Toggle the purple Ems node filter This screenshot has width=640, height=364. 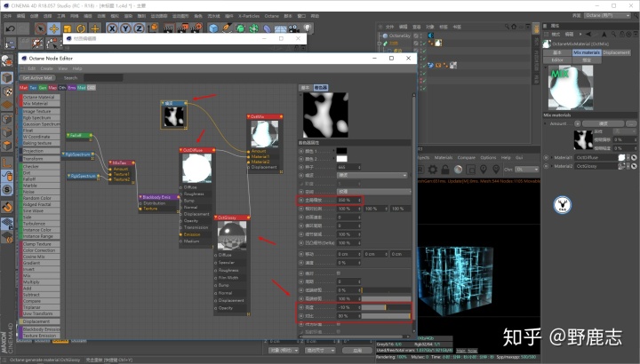click(72, 88)
